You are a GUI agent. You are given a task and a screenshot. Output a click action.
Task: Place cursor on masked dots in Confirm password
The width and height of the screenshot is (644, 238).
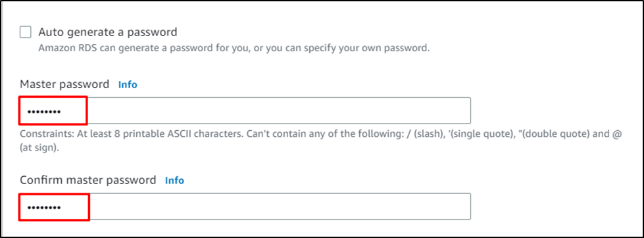[44, 208]
